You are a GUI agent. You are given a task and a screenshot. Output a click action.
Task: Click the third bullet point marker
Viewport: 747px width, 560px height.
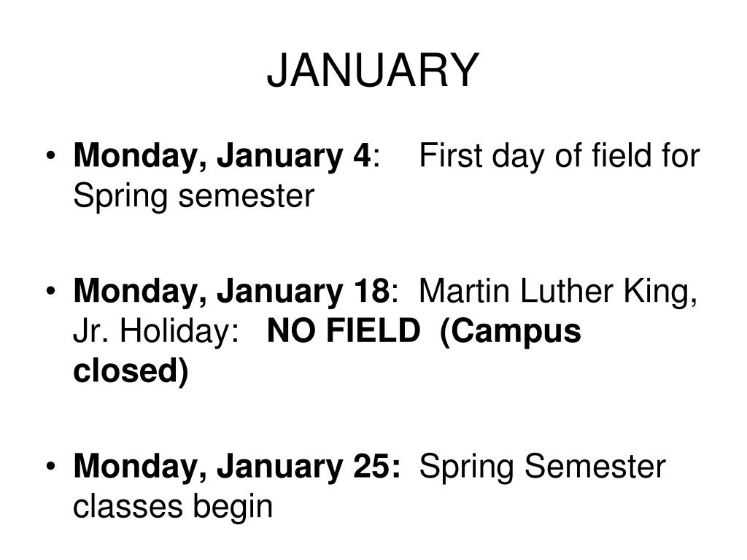(x=51, y=466)
